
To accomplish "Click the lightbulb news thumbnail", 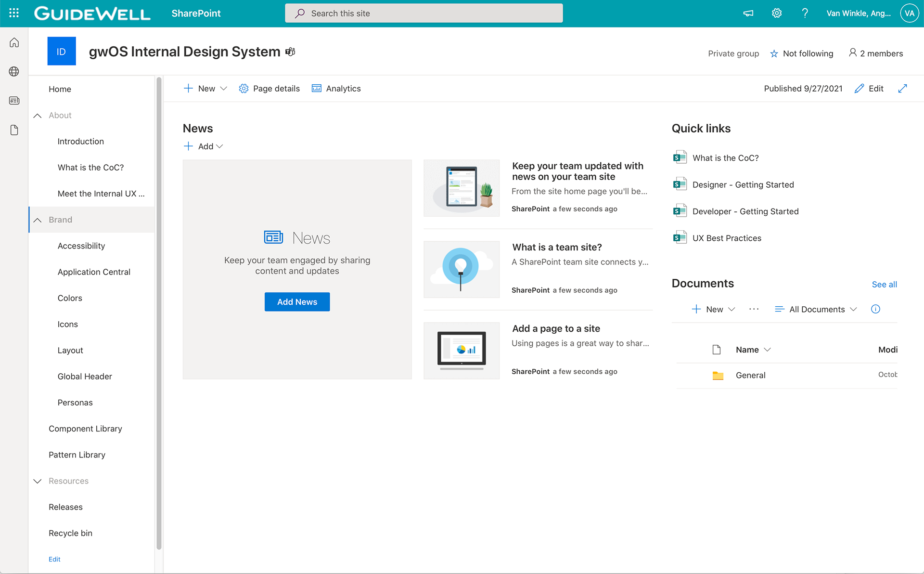I will (462, 270).
